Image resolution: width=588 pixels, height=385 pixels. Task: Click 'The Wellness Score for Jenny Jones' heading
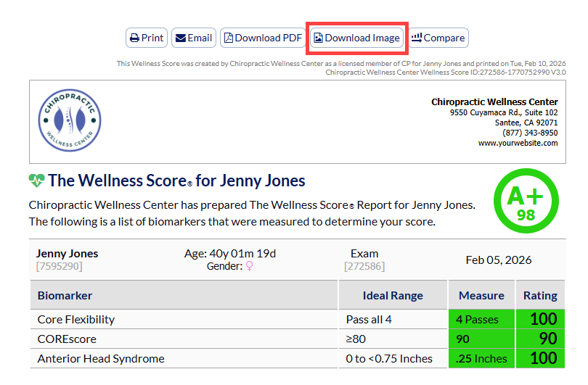(176, 181)
